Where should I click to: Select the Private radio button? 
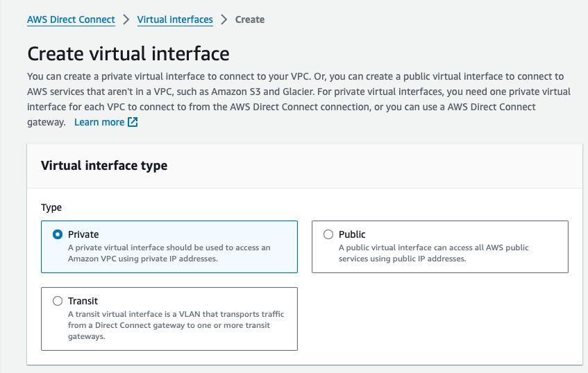click(x=58, y=234)
